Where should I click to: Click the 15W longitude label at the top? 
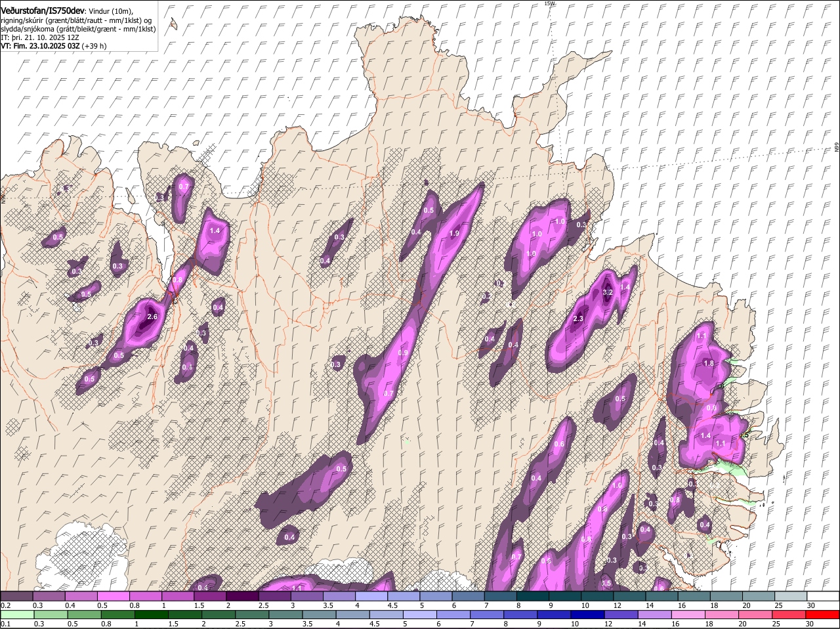550,4
